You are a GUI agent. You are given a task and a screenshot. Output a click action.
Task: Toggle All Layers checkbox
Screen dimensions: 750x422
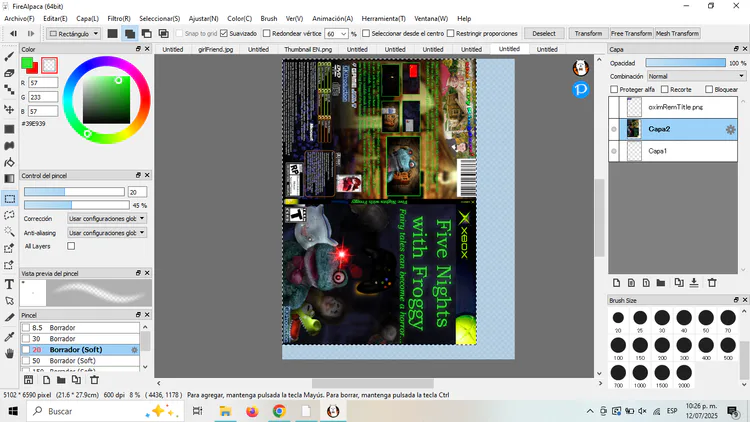[x=71, y=246]
